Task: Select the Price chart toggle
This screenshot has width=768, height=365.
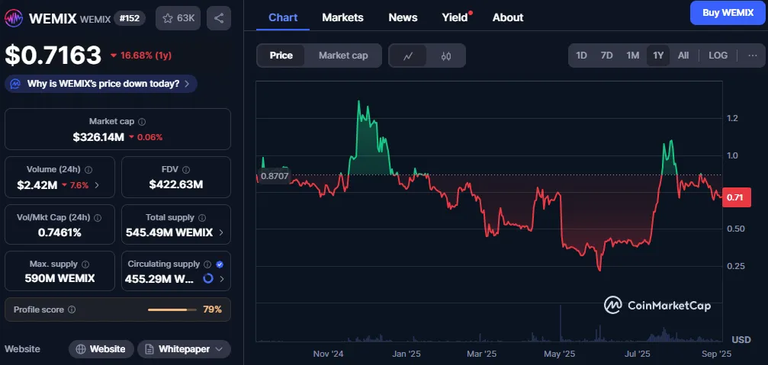Action: click(x=281, y=56)
